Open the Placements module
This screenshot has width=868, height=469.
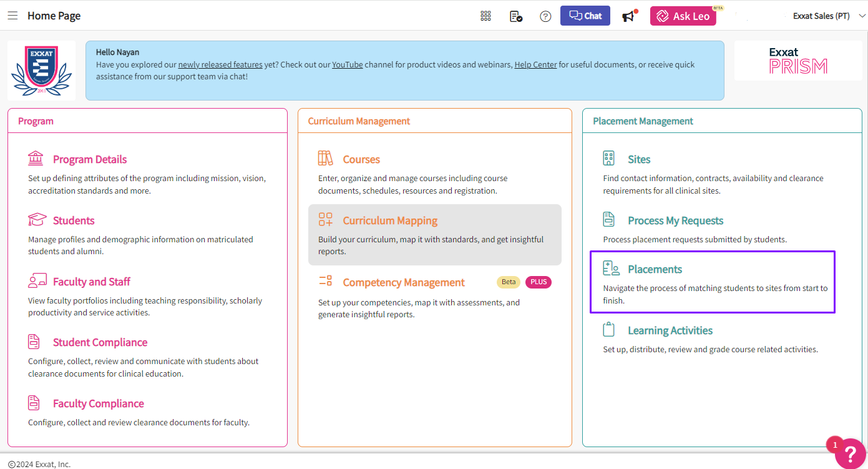[x=655, y=270]
